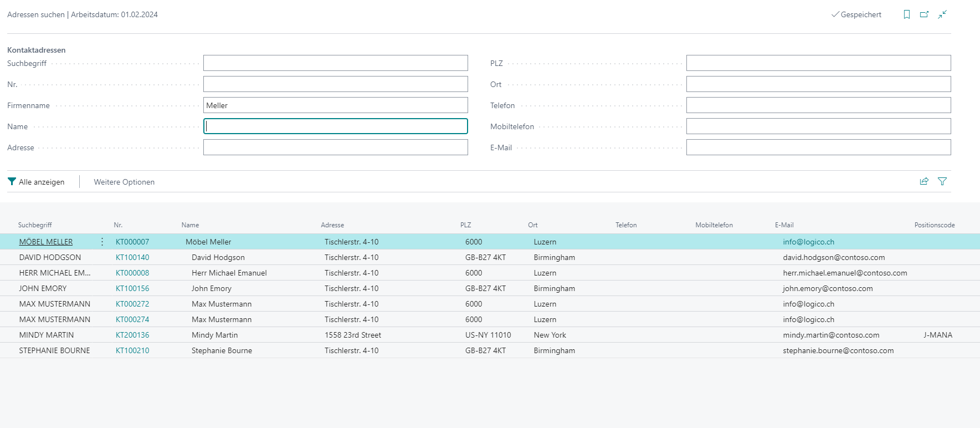The height and width of the screenshot is (428, 980).
Task: Open page in new window icon
Action: click(925, 14)
